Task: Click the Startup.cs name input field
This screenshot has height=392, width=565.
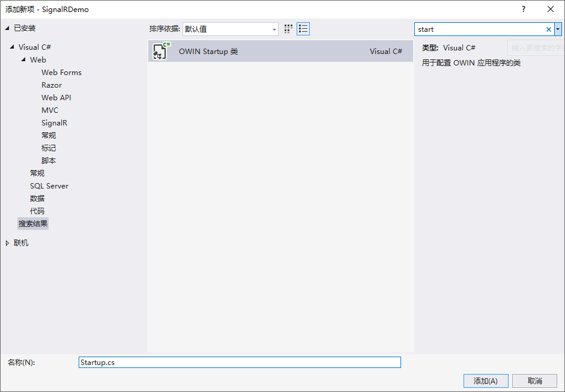Action: pos(240,363)
